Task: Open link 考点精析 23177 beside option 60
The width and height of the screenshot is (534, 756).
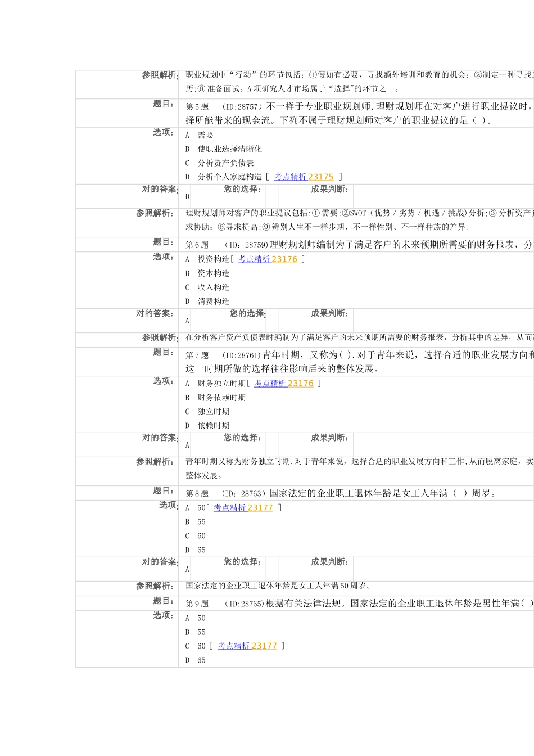Action: click(x=247, y=646)
